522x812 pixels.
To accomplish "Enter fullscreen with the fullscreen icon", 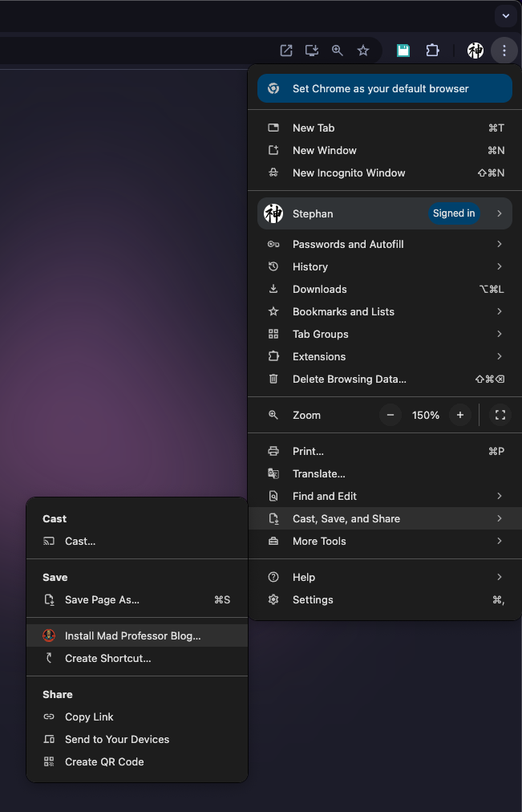I will 500,415.
